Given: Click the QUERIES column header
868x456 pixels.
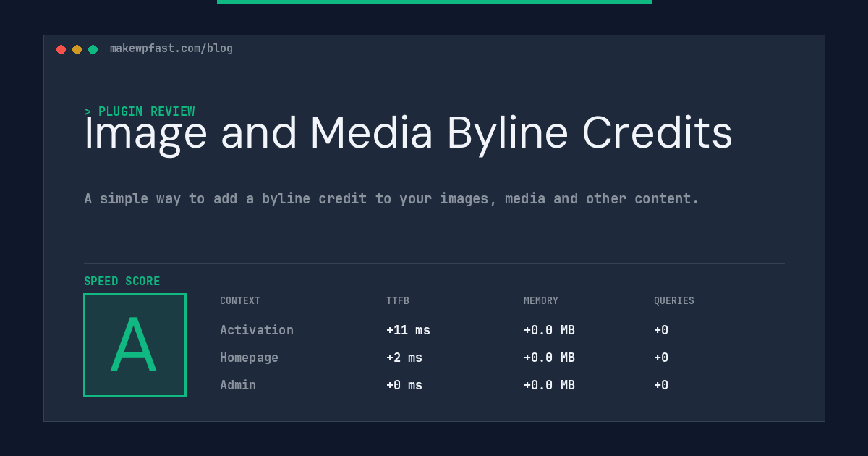Looking at the screenshot, I should point(674,301).
